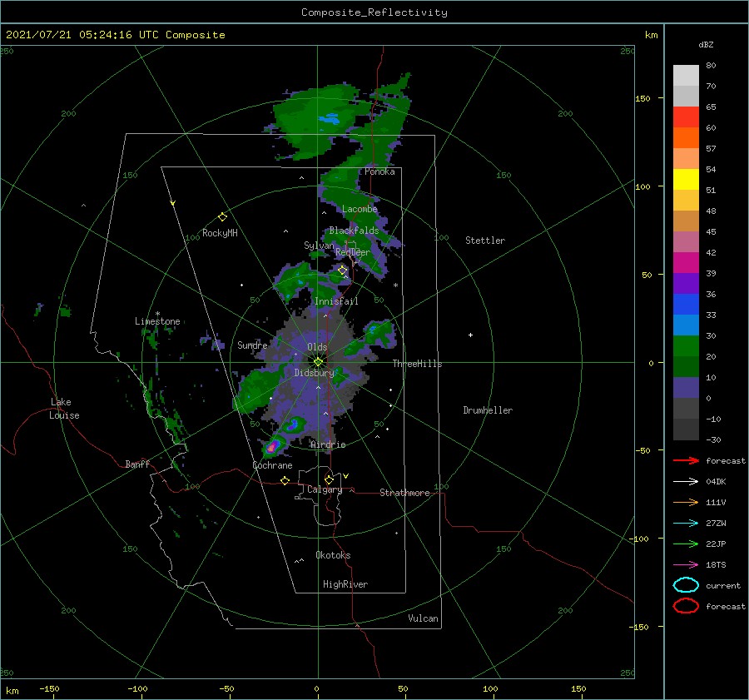Click the Stettler town label

pyautogui.click(x=485, y=241)
